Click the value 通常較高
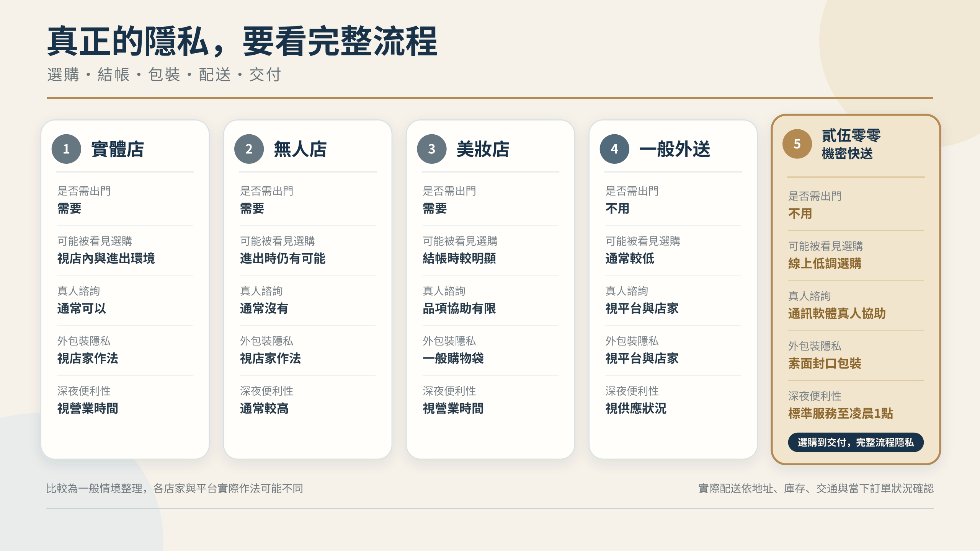980x551 pixels. click(x=264, y=409)
